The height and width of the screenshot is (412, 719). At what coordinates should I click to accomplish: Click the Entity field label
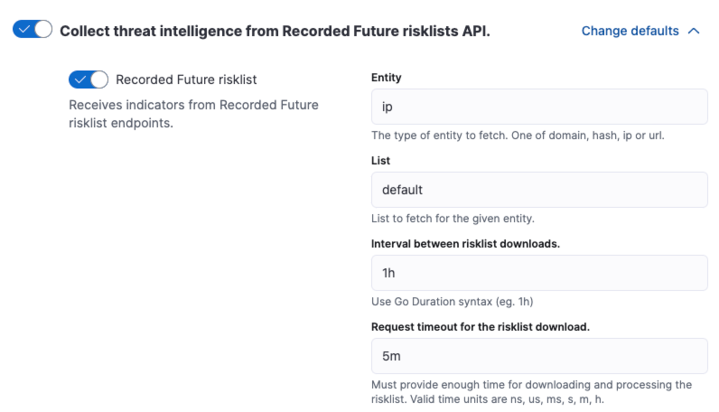[386, 77]
